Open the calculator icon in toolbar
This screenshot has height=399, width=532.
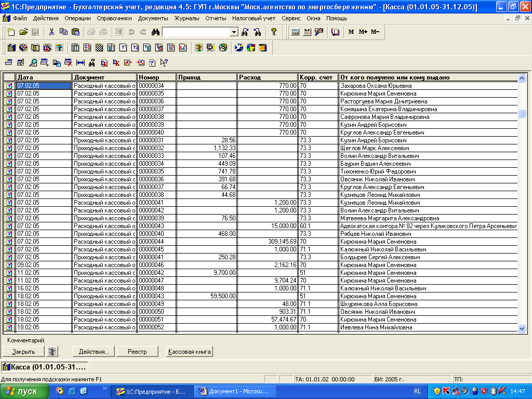tap(295, 32)
